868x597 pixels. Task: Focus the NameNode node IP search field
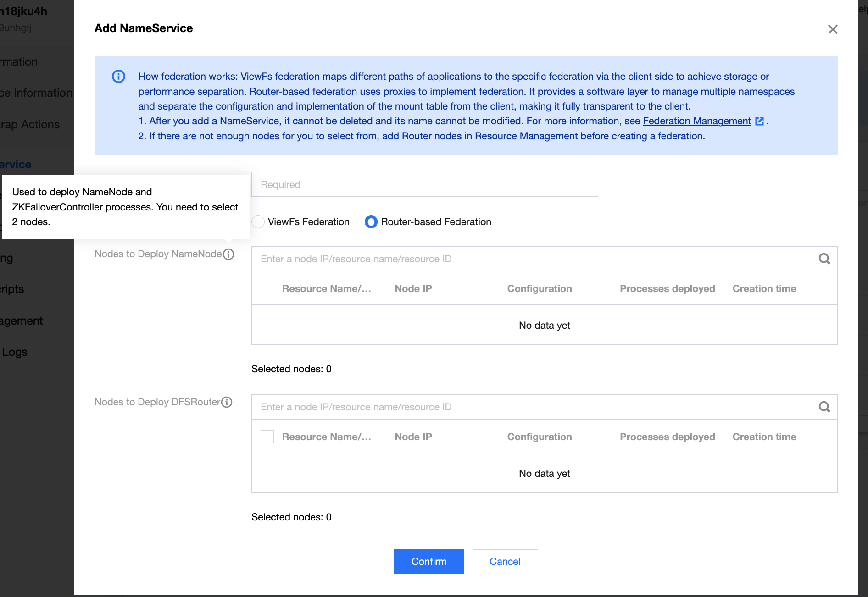(532, 259)
